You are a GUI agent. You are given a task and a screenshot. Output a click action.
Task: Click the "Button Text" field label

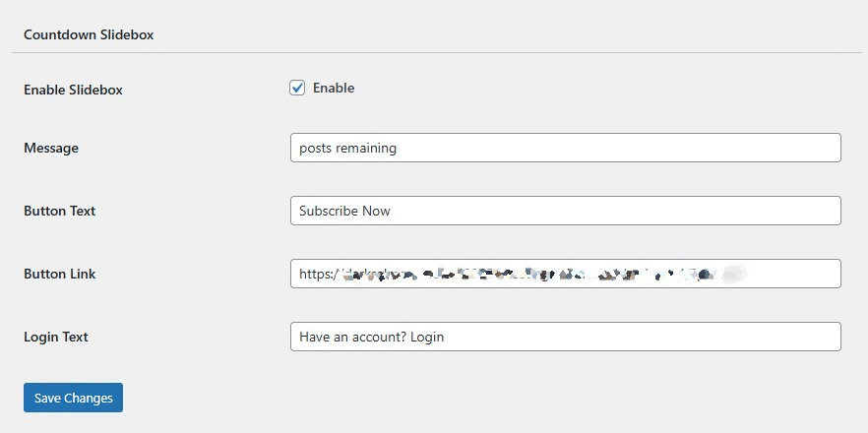click(59, 212)
